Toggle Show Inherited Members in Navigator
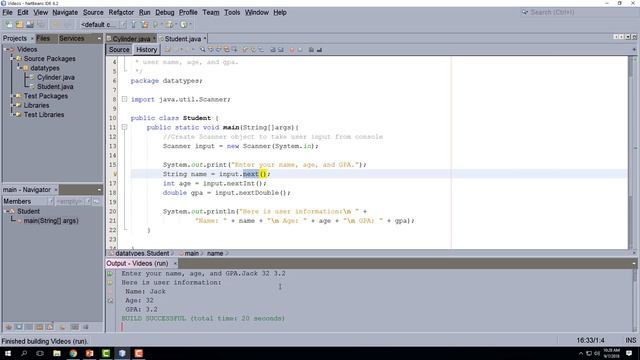Screen dimensions: 640x360 pos(9,327)
